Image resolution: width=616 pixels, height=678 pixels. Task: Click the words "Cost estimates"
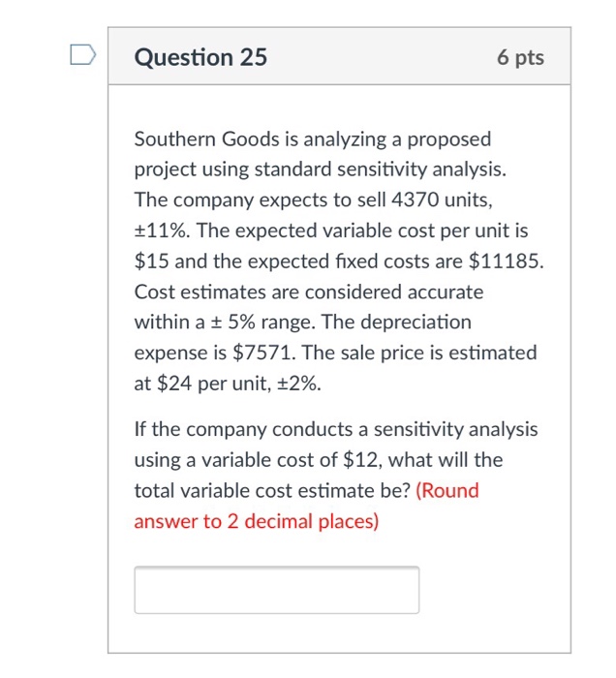click(193, 292)
